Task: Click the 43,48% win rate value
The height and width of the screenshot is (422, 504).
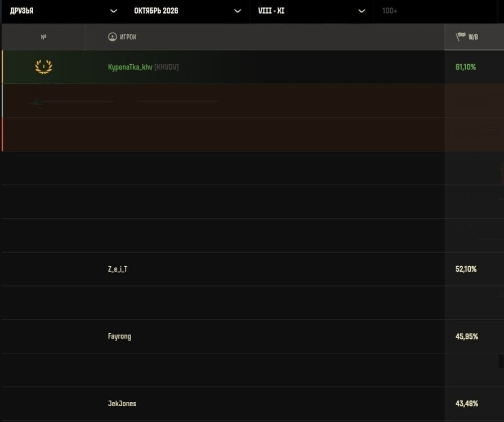Action: point(467,403)
